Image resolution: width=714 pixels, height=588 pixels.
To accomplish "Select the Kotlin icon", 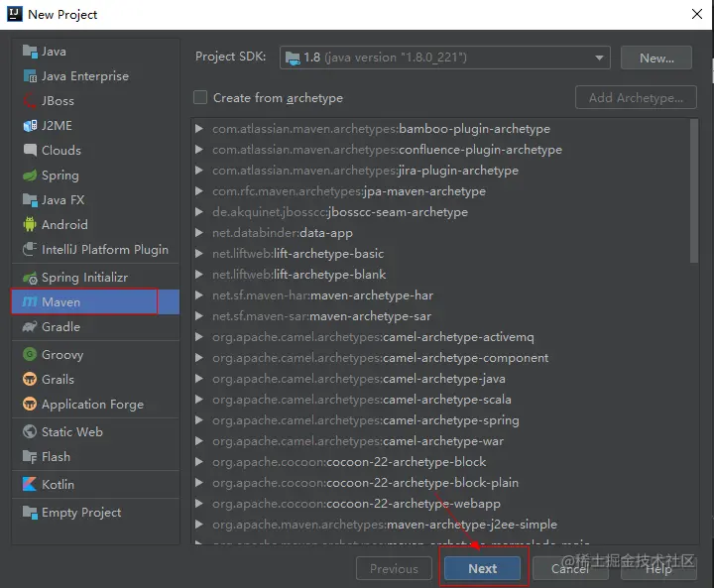I will click(x=30, y=484).
